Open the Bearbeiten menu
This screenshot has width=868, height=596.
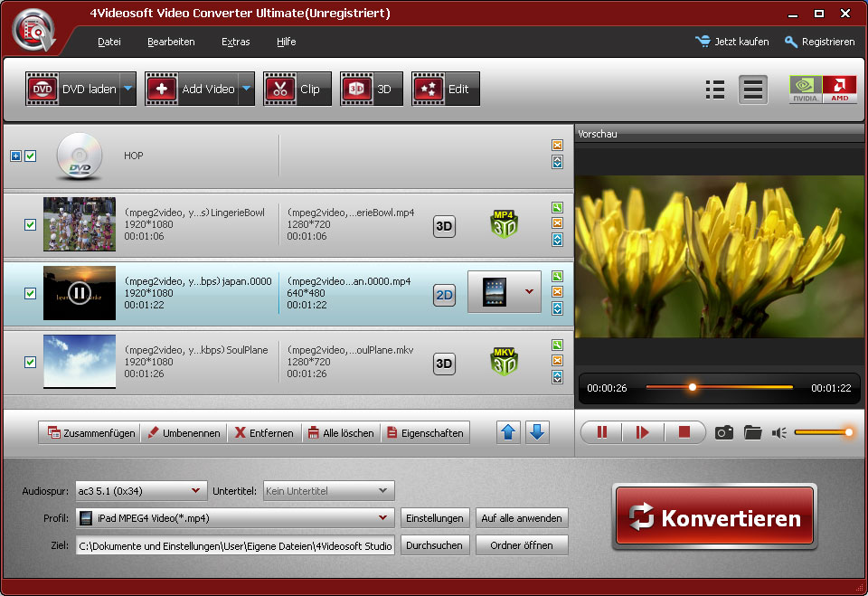[x=171, y=42]
